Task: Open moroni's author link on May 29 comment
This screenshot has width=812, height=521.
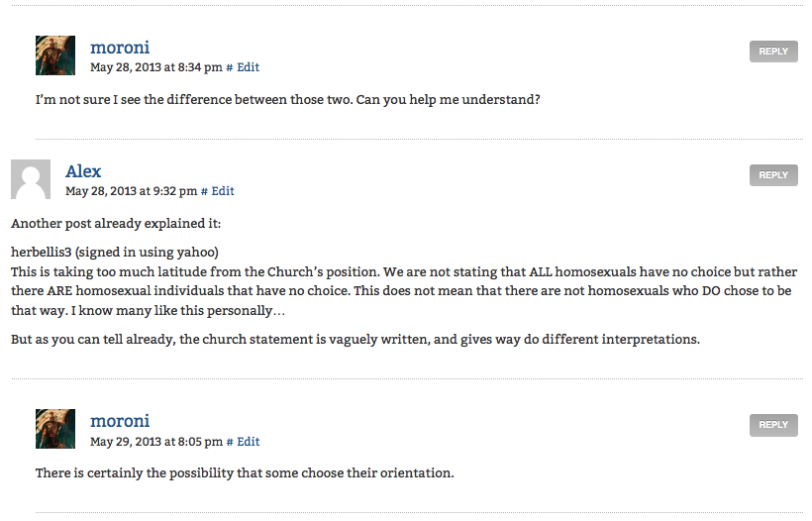Action: [120, 421]
